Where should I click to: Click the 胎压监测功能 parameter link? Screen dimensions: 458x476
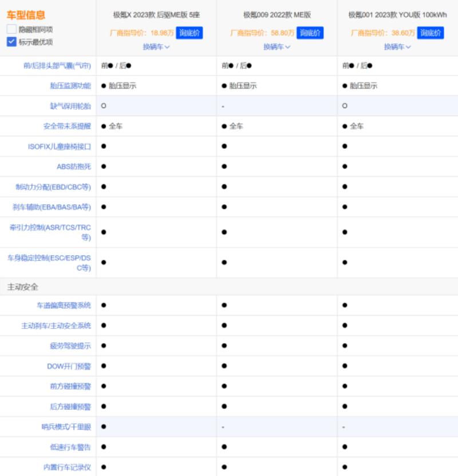point(70,86)
